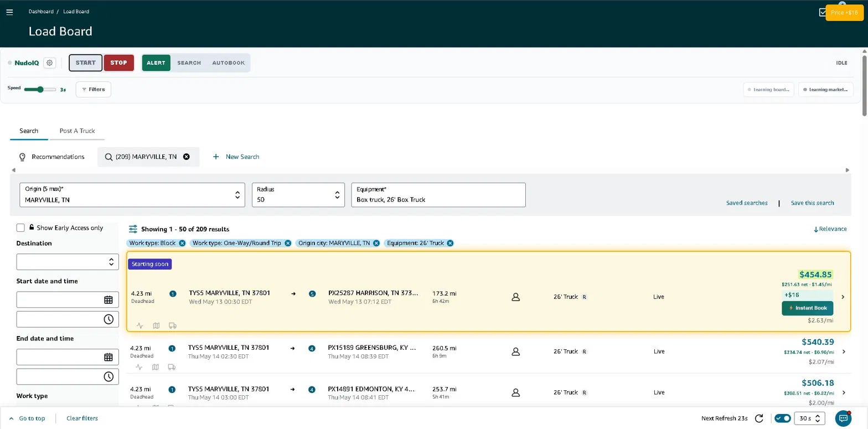The height and width of the screenshot is (429, 868).
Task: Open map view for Greensburg load
Action: 156,366
